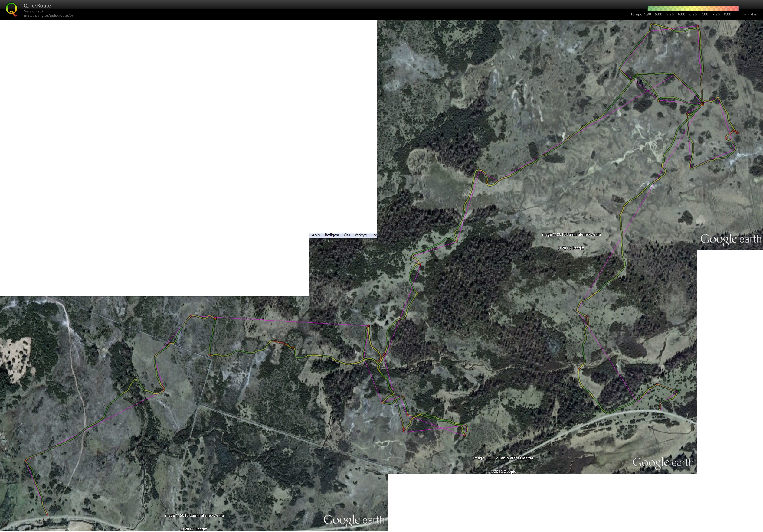Open the Verktyg menu

pos(361,235)
